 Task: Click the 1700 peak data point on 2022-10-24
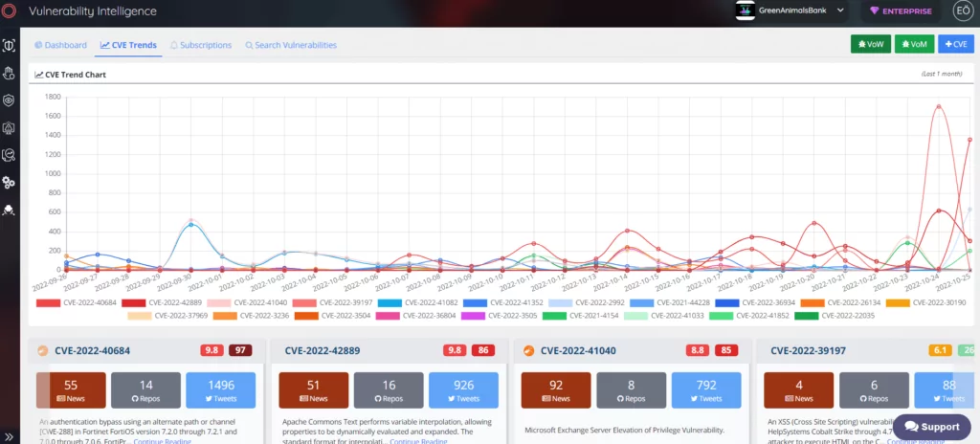[x=939, y=106]
